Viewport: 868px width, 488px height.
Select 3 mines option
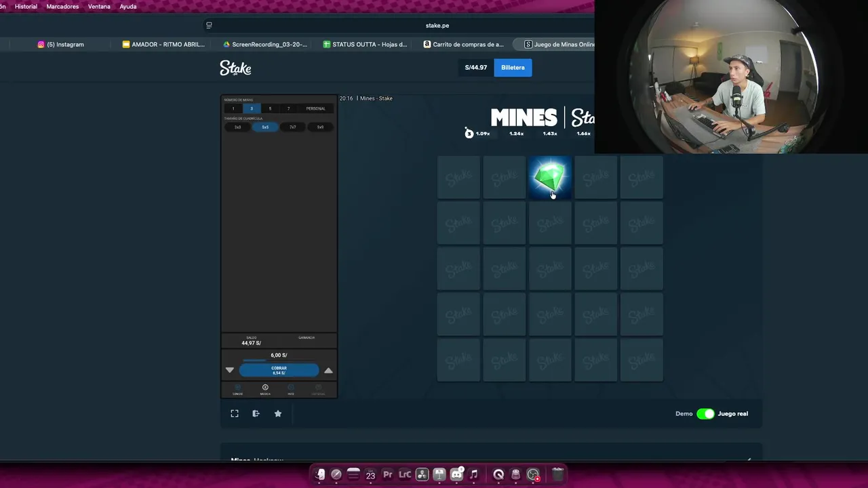click(252, 108)
